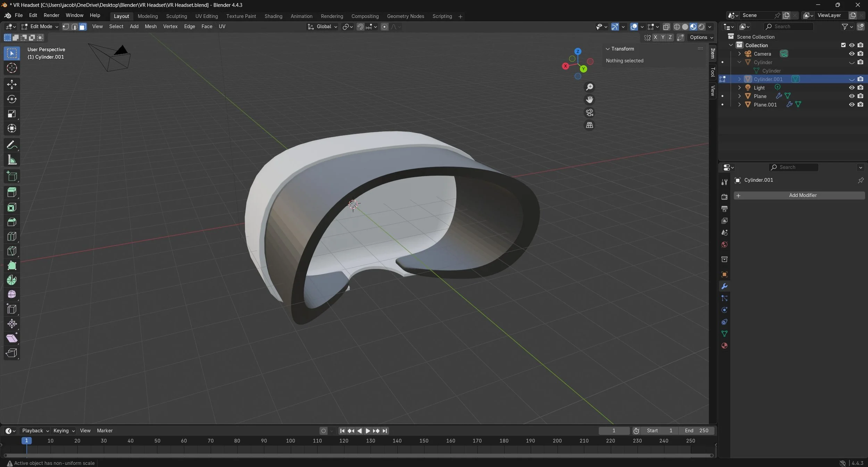Pick the Measure tool
Image resolution: width=868 pixels, height=467 pixels.
(x=12, y=160)
